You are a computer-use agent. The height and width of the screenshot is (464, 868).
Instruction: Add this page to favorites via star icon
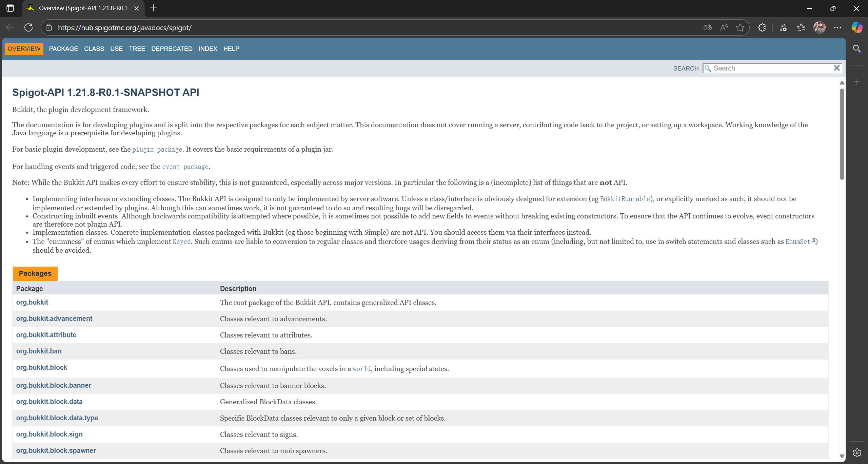tap(740, 27)
